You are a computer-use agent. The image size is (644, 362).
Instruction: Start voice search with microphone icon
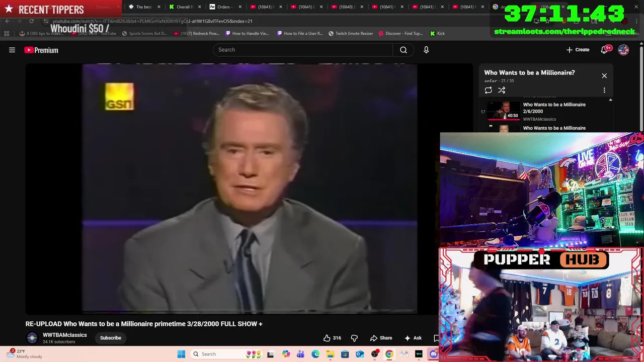426,50
